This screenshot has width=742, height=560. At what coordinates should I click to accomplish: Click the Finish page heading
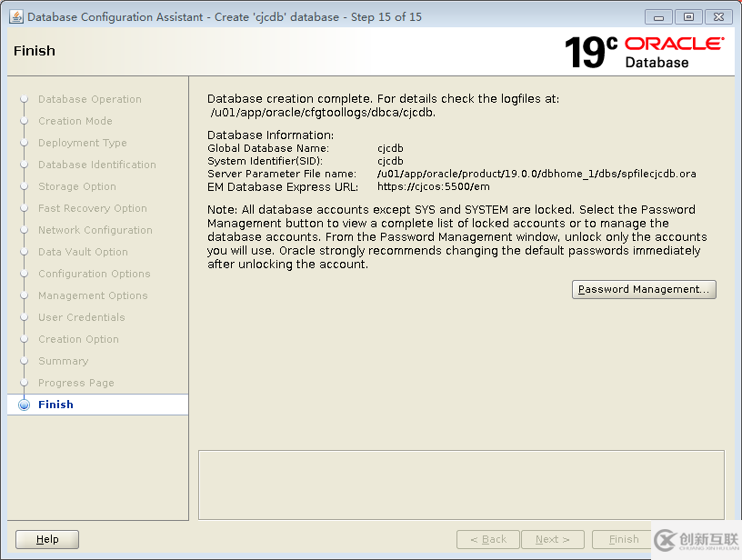click(x=34, y=51)
